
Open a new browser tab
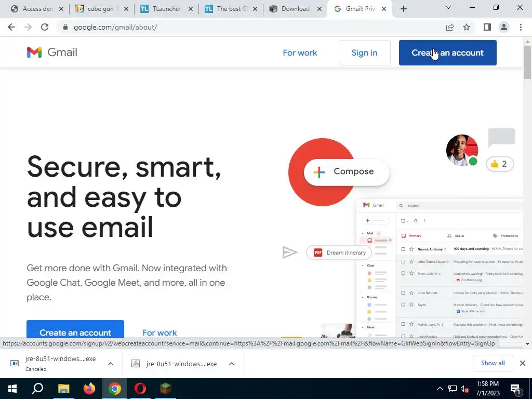pyautogui.click(x=403, y=9)
